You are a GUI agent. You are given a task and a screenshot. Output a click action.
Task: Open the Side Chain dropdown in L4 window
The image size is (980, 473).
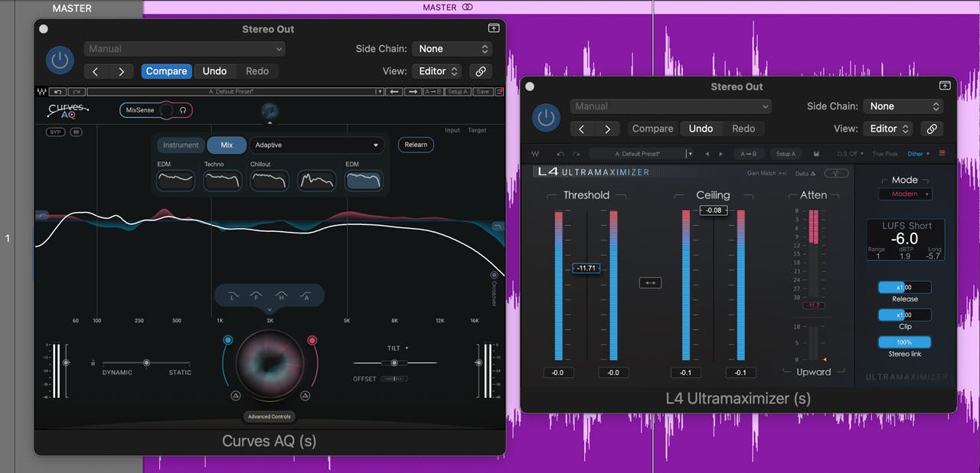903,106
